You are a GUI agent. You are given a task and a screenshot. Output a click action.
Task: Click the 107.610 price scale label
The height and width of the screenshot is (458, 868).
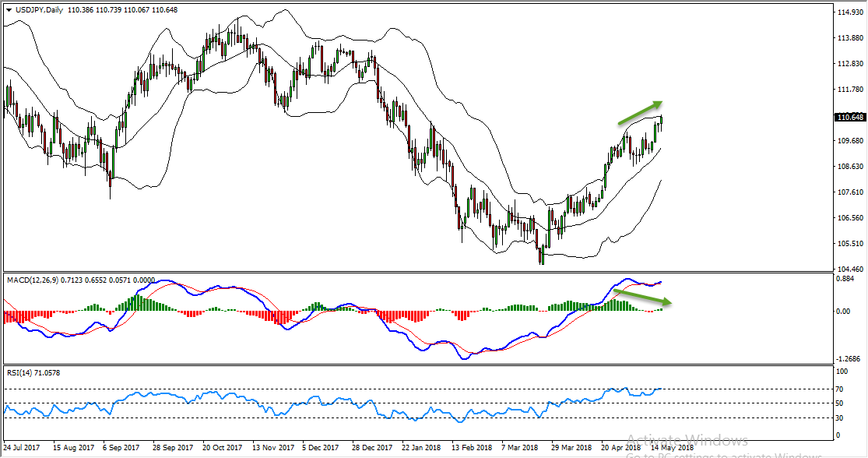(x=852, y=192)
